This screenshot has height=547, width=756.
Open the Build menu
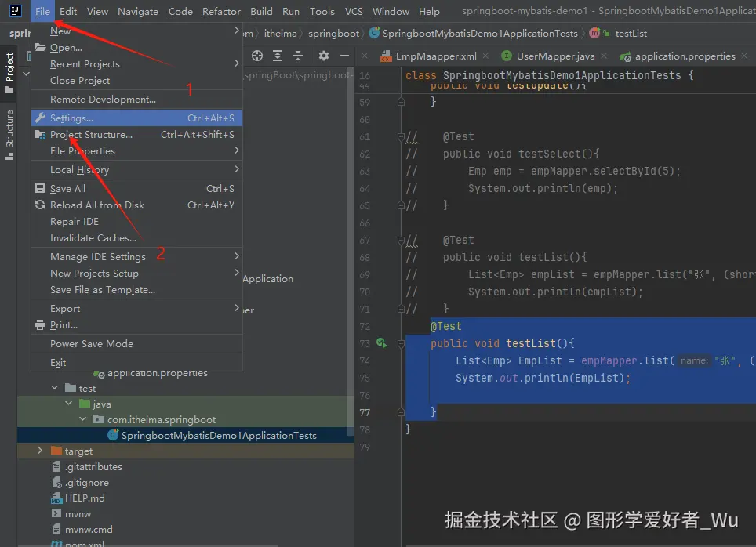261,11
